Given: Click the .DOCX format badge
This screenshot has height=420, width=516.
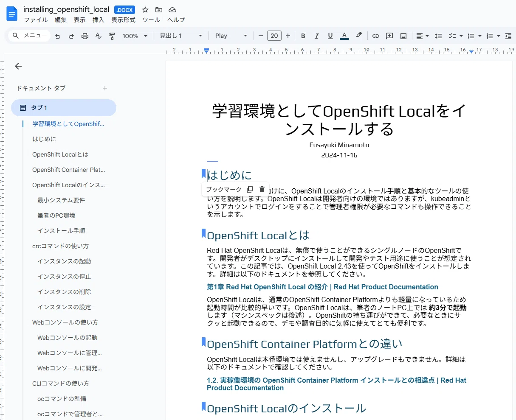Looking at the screenshot, I should [124, 10].
